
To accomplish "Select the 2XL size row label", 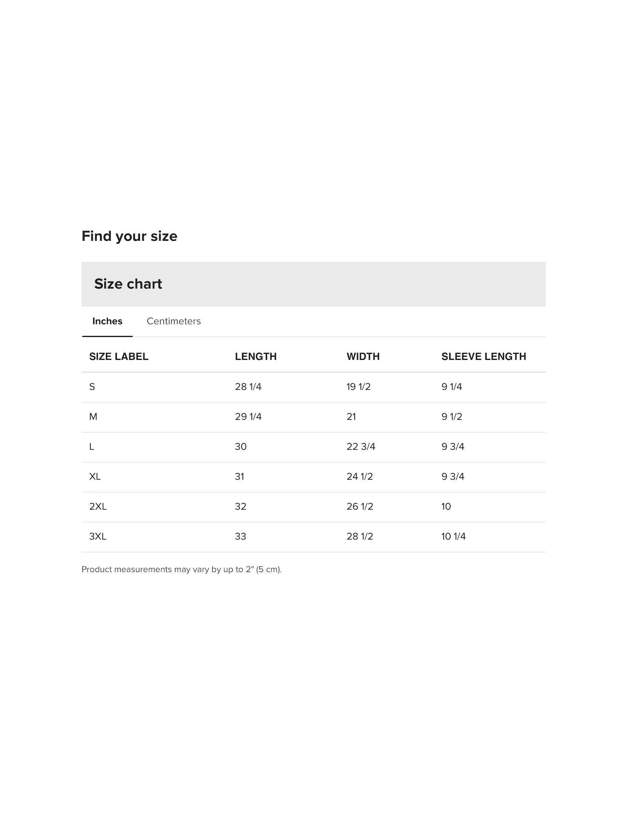I will pyautogui.click(x=98, y=507).
